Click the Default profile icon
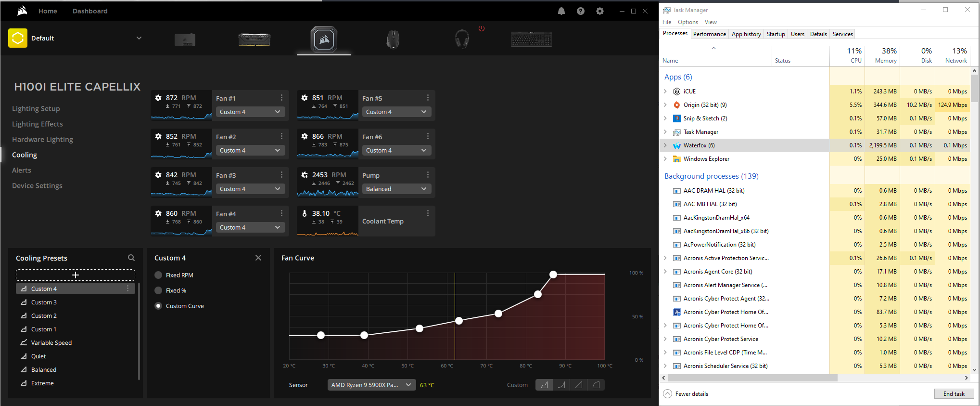 tap(18, 38)
